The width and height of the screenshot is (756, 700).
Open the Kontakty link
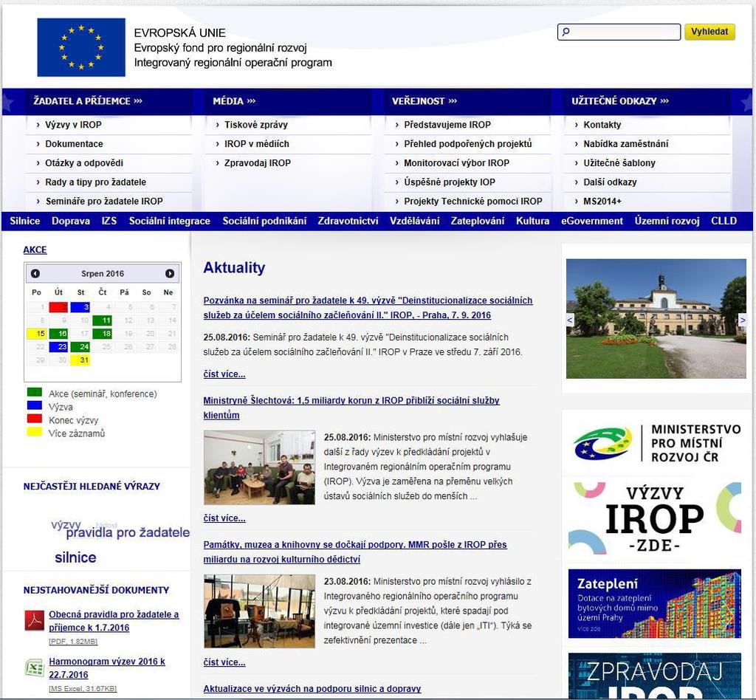tap(602, 125)
